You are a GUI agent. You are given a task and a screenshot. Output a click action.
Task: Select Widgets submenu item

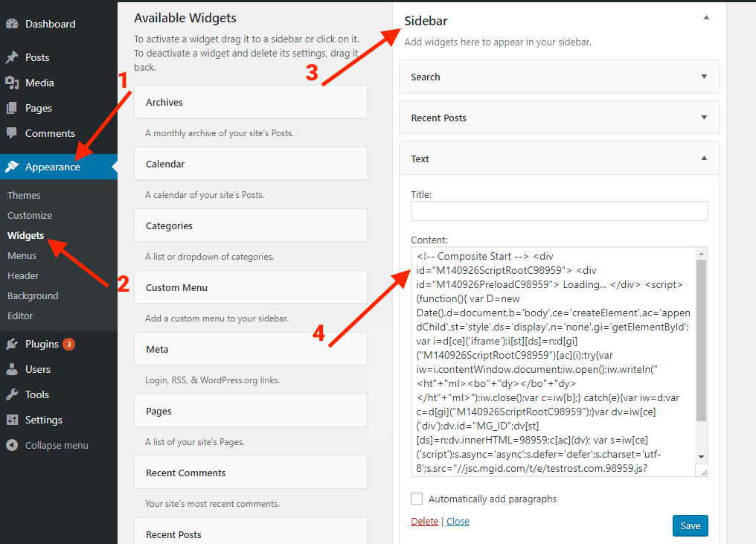25,235
